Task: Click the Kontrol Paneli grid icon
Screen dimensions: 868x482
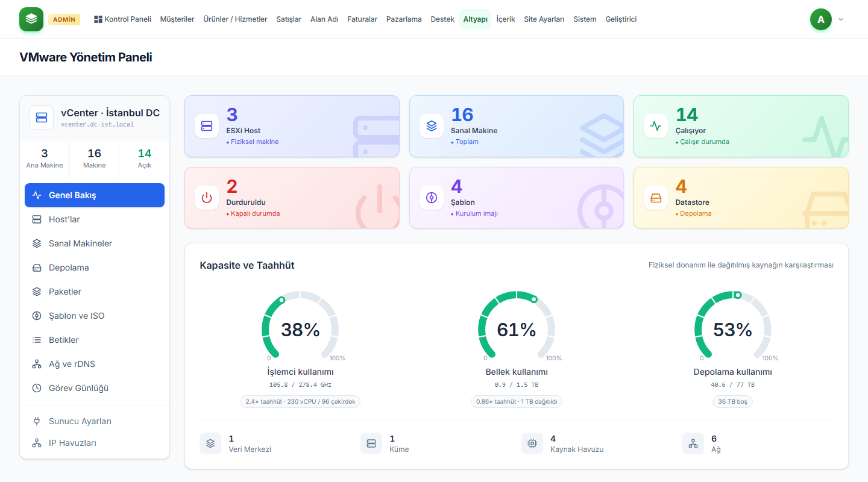Action: click(x=98, y=19)
